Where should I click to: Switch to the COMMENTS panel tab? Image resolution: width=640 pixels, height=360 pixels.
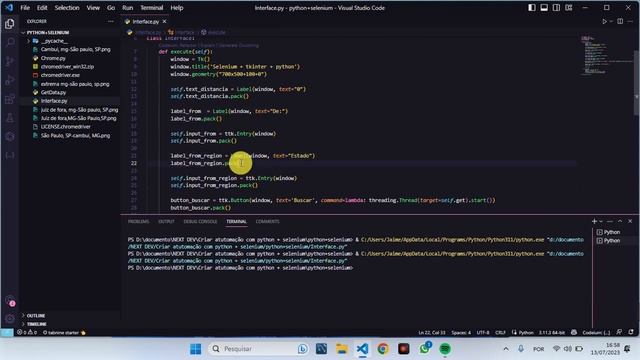(x=267, y=222)
